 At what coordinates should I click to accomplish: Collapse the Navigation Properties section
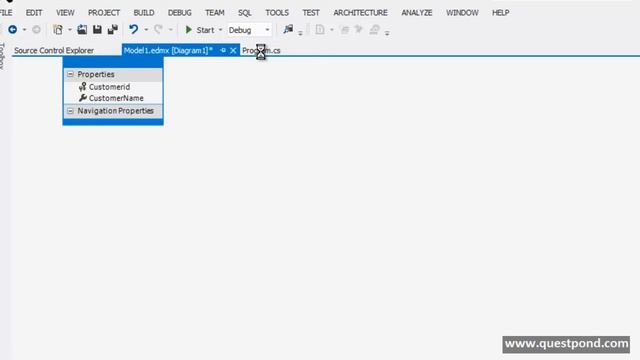point(70,111)
